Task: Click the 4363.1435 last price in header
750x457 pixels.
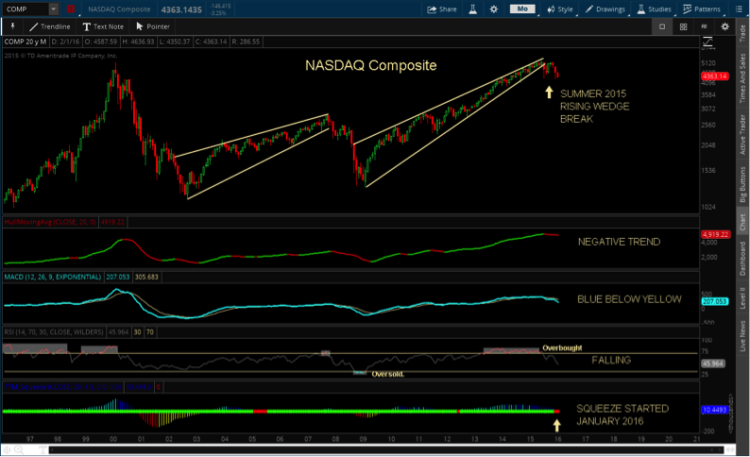Action: 181,10
